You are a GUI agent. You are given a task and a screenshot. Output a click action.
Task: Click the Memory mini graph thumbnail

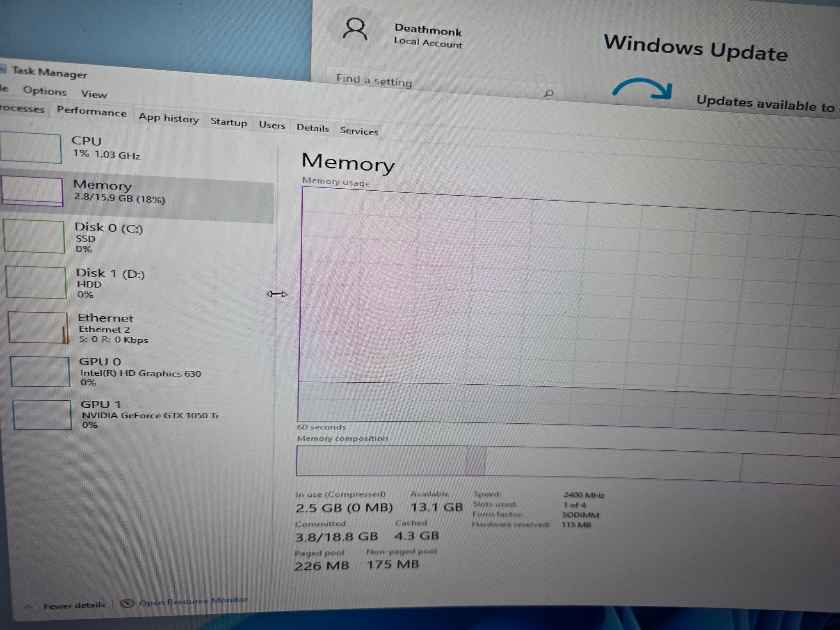click(32, 191)
